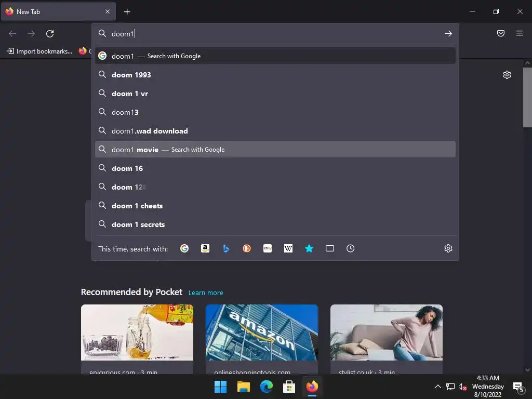Search this time with Bing icon
The image size is (532, 399).
click(226, 248)
